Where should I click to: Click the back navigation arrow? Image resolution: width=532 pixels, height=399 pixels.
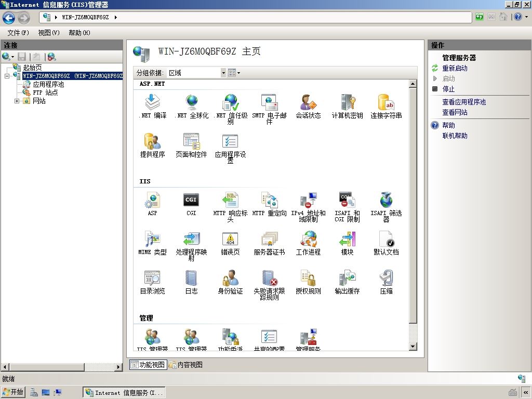9,18
